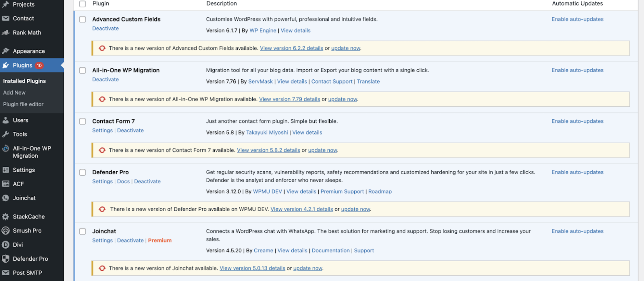
Task: Deactivate Advanced Custom Fields plugin
Action: (105, 28)
